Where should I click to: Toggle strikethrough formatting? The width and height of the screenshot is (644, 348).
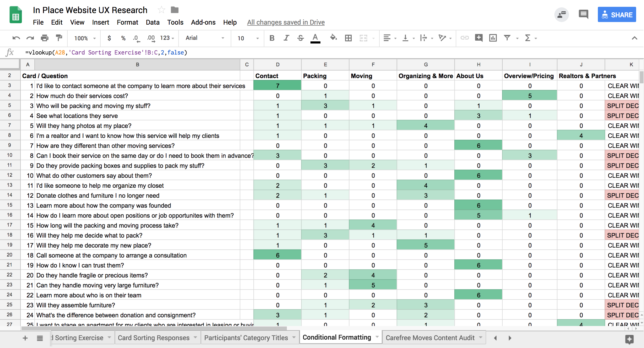[300, 38]
